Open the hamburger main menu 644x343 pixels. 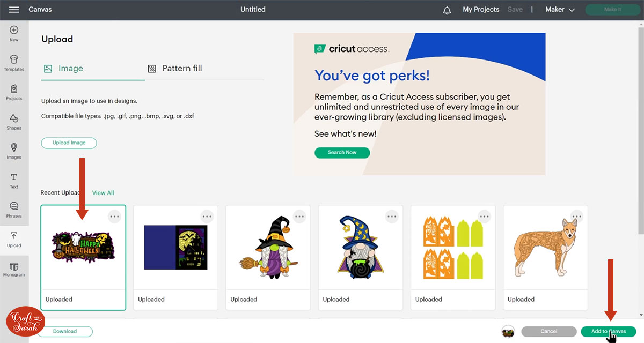tap(14, 10)
